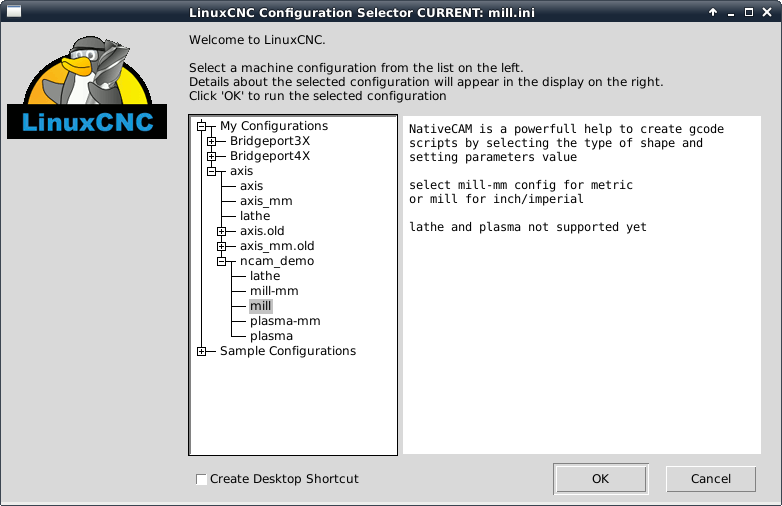Collapse the top-level axis folder node
This screenshot has height=506, width=782.
[x=211, y=171]
